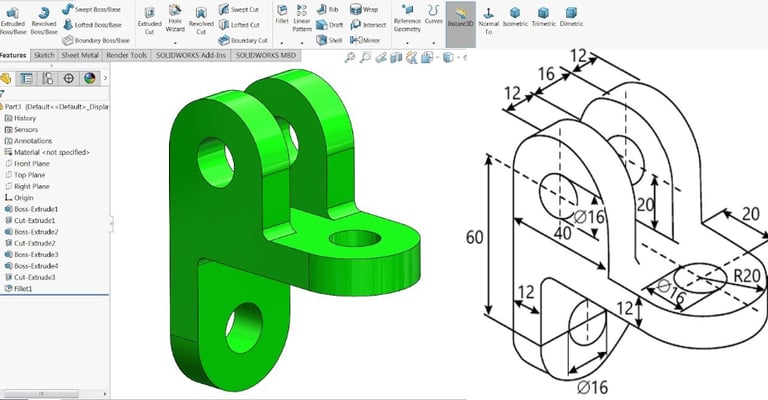Screen dimensions: 768x400
Task: Switch to Isometric view
Action: [515, 17]
